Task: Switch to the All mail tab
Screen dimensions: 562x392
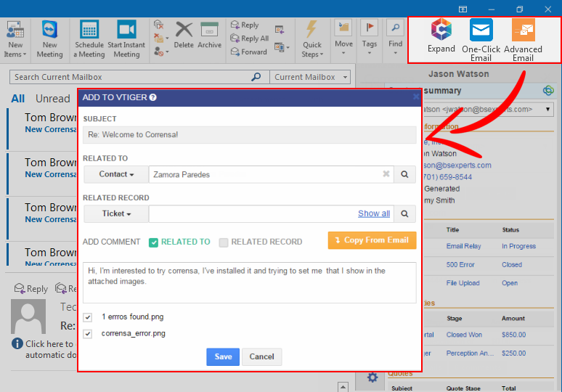Action: [x=17, y=99]
